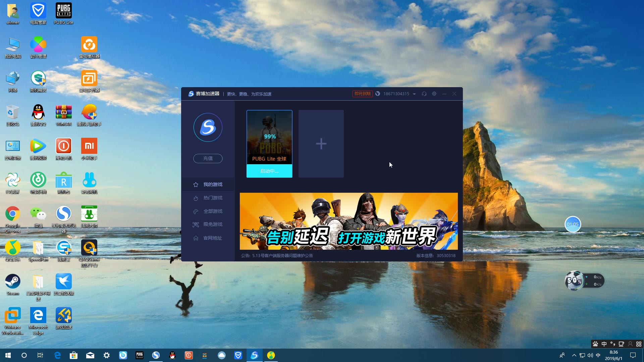Open 腾讯视频 desktop icon
This screenshot has width=644, height=362.
(x=38, y=149)
